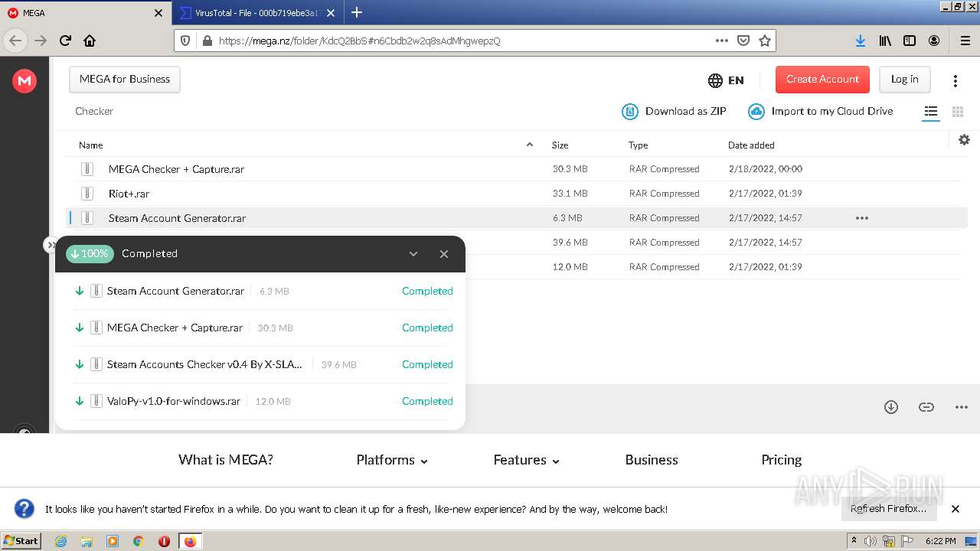Click the Download as ZIP icon

click(629, 112)
